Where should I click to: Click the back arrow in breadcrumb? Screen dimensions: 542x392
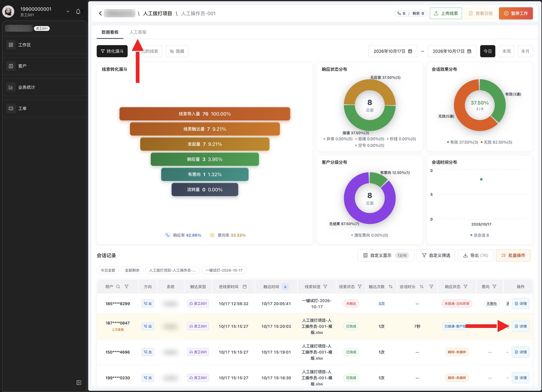click(x=100, y=14)
